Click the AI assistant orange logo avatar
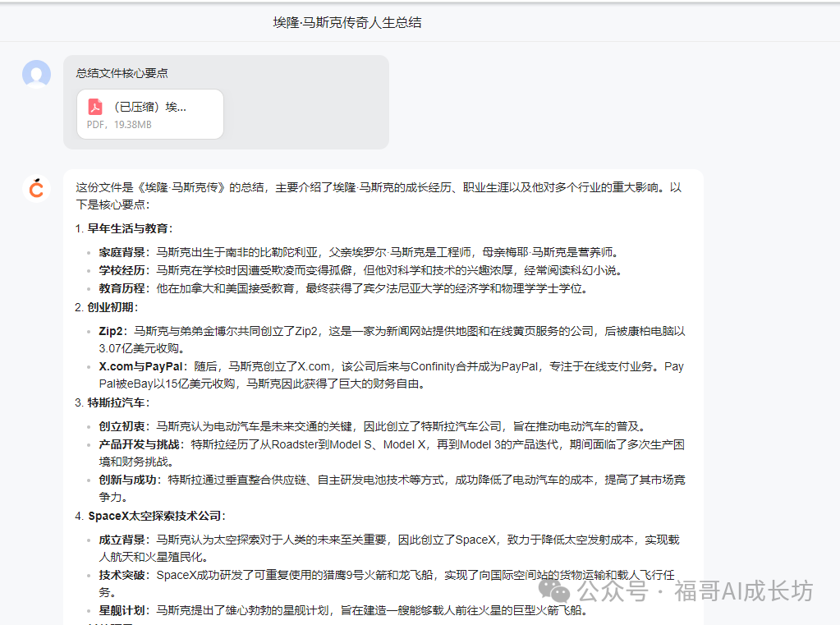 (x=36, y=189)
